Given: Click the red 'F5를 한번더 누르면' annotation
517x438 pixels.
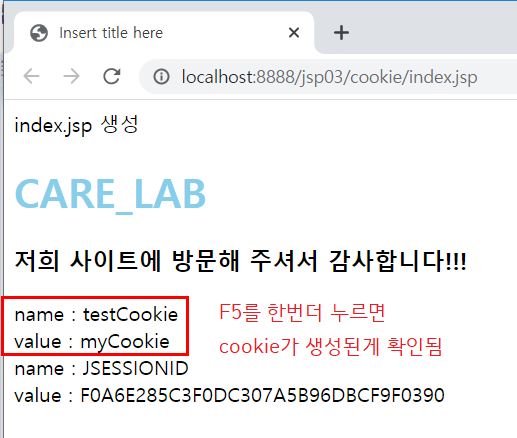Looking at the screenshot, I should click(x=302, y=313).
